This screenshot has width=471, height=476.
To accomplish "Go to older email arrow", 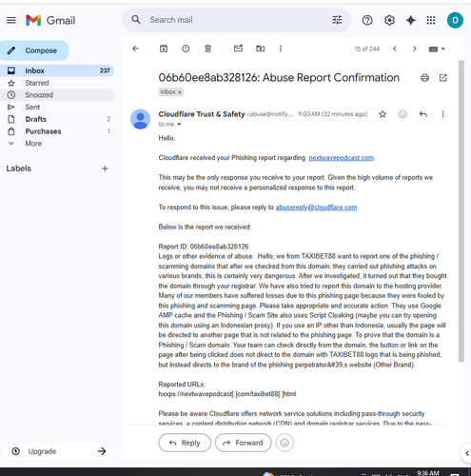I will (414, 49).
